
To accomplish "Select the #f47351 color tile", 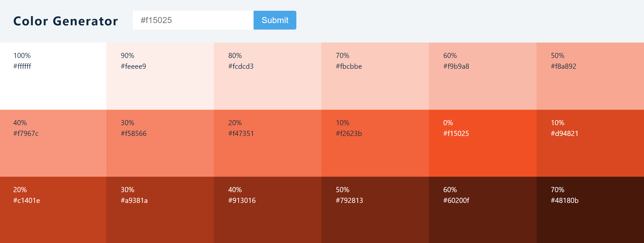I will pos(267,143).
